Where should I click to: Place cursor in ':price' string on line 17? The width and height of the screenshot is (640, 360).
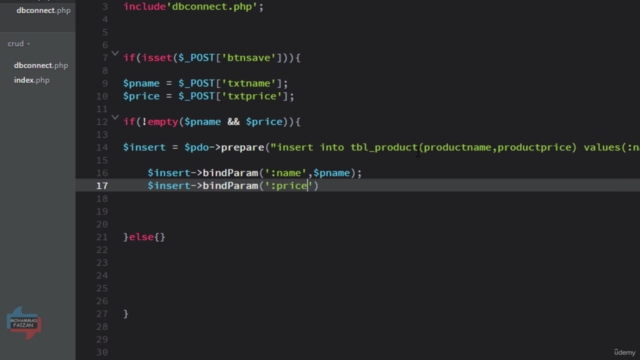(x=289, y=186)
